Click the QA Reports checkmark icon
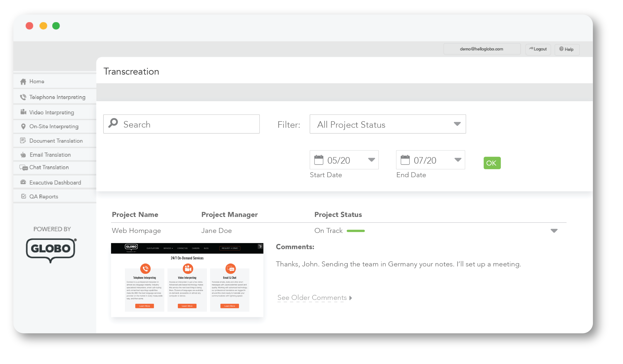 click(x=23, y=196)
